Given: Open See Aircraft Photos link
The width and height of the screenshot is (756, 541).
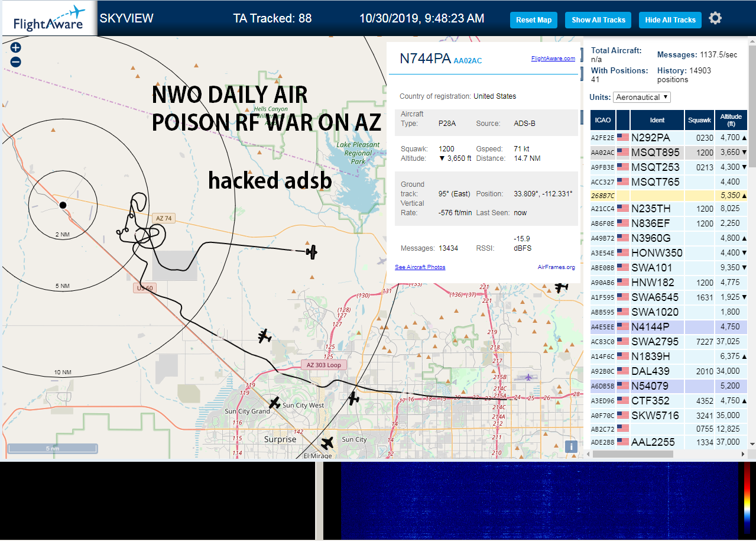Looking at the screenshot, I should click(420, 267).
